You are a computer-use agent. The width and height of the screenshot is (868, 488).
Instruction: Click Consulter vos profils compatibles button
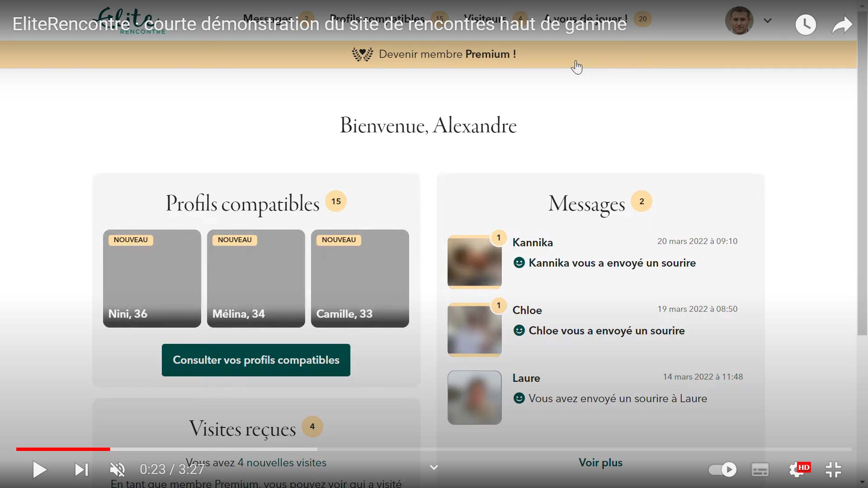[x=256, y=360]
